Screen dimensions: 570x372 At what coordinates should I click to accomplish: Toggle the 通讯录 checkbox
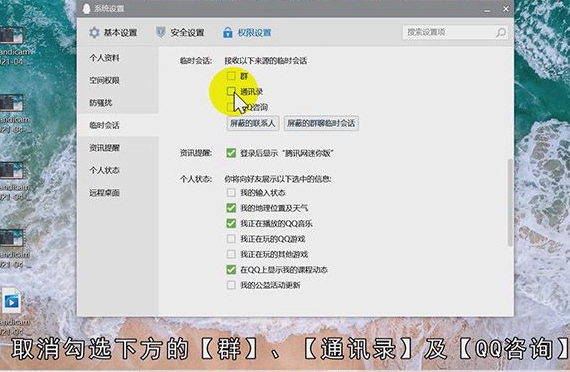[231, 91]
